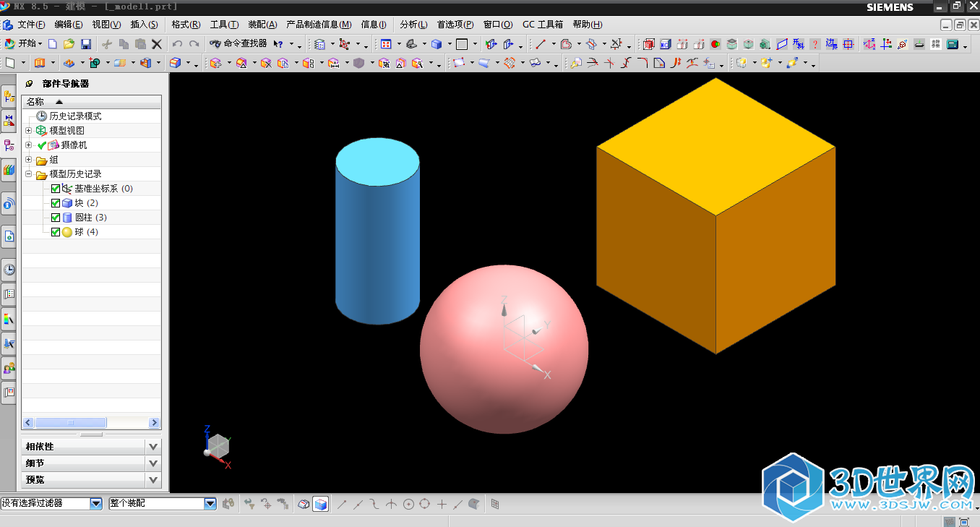Open the GC 工具箱 menu
Image resolution: width=980 pixels, height=527 pixels.
tap(543, 25)
